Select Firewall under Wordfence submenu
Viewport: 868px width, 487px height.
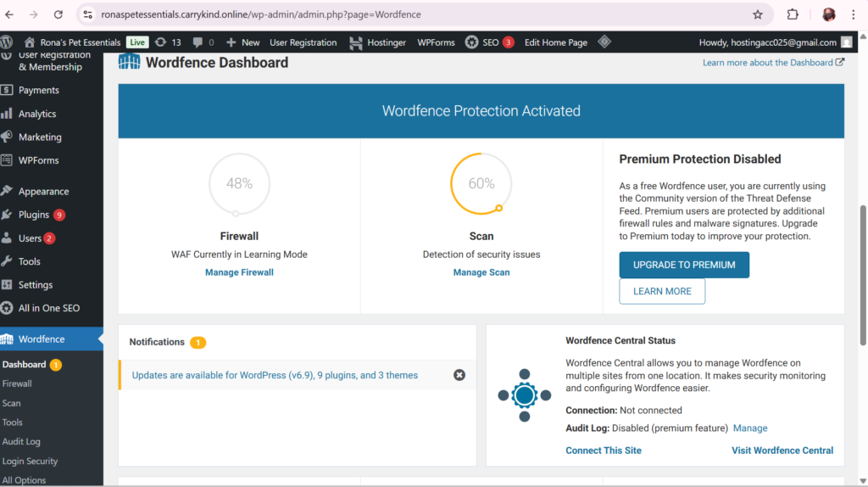[17, 383]
